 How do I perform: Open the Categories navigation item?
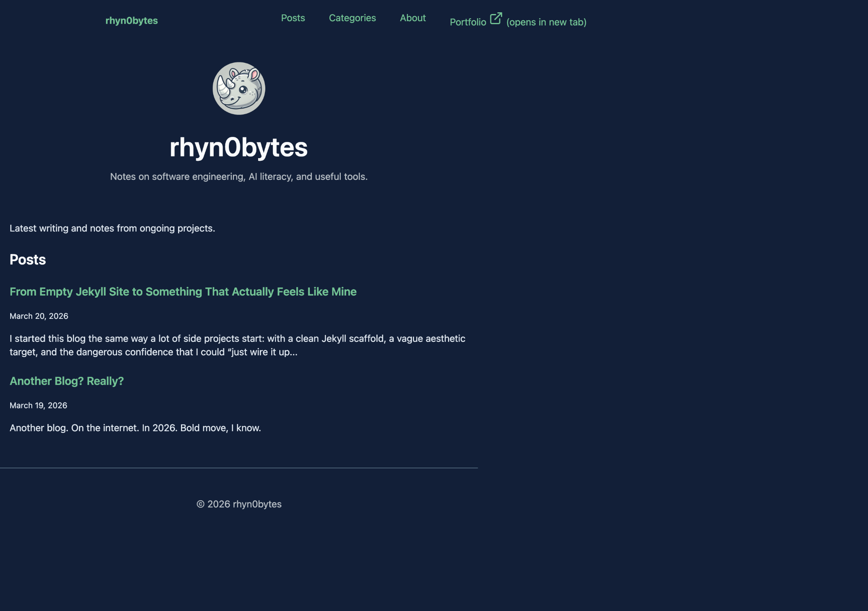point(352,18)
